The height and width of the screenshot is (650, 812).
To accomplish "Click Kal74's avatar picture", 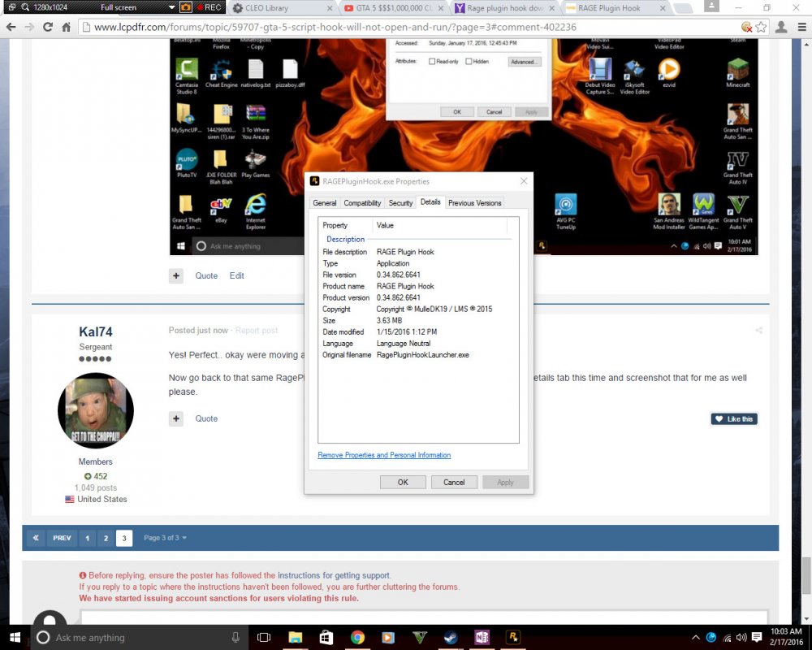I will pyautogui.click(x=96, y=410).
